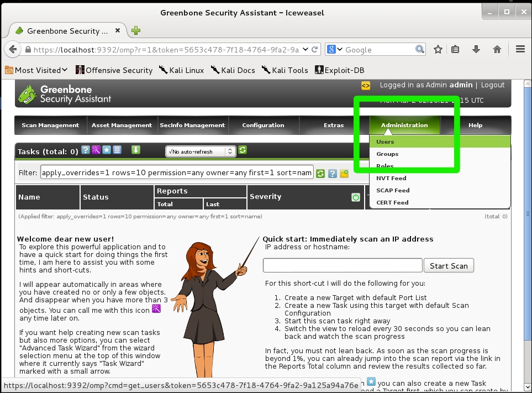Open a new tab with the plus icon
Image resolution: width=532 pixels, height=393 pixels.
[x=136, y=30]
